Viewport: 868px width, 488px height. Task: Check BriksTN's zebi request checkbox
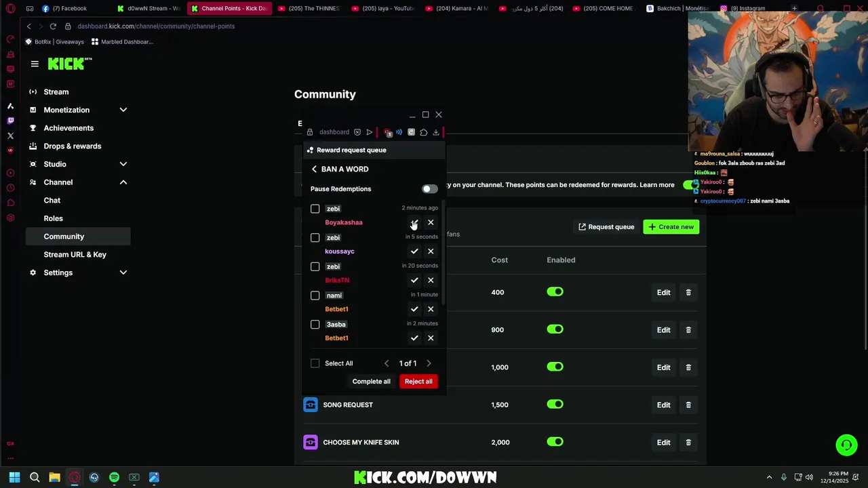coord(315,266)
